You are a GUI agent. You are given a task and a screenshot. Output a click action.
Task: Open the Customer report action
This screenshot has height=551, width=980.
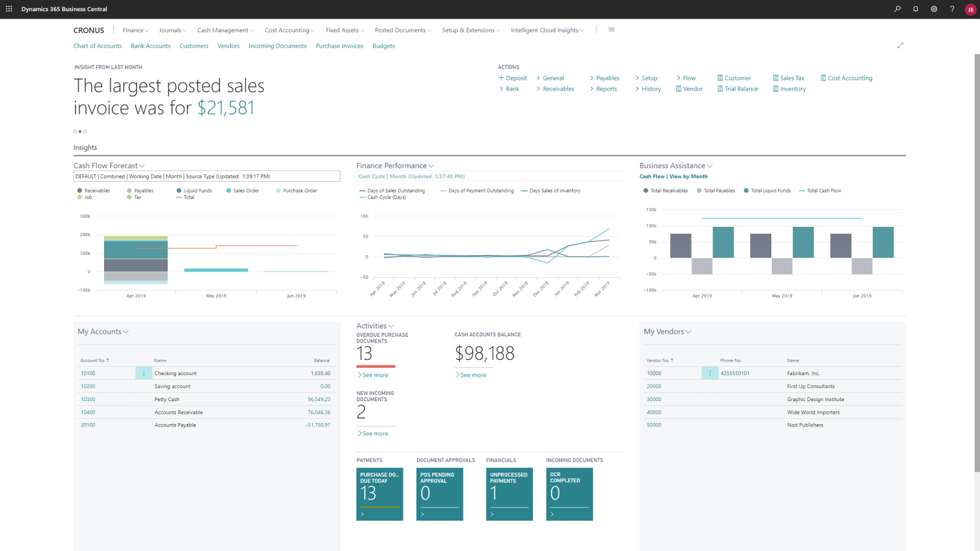pos(734,78)
